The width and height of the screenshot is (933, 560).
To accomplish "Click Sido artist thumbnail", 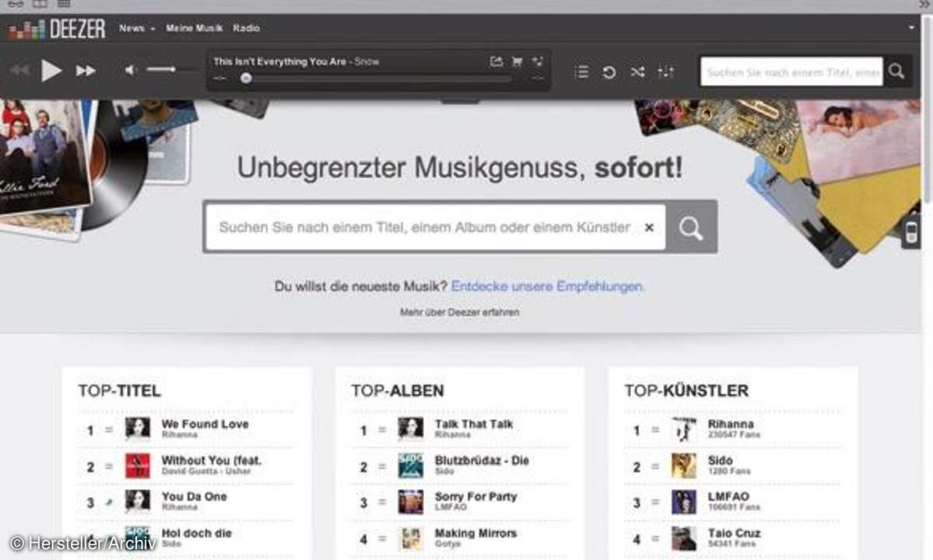I will [684, 465].
